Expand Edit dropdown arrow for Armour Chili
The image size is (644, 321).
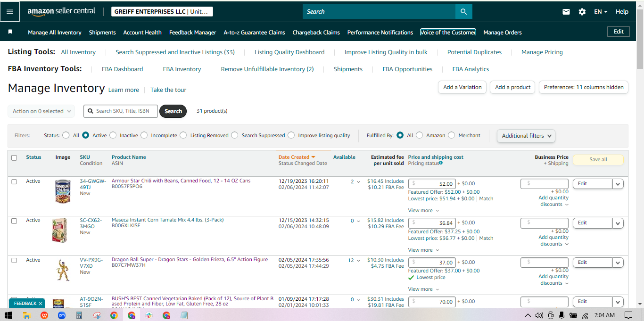[x=618, y=184]
